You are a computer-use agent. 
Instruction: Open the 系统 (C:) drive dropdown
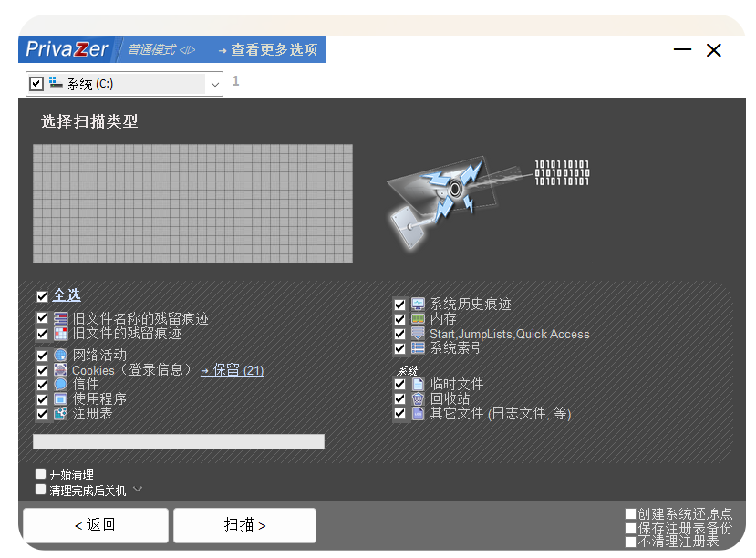pyautogui.click(x=215, y=84)
